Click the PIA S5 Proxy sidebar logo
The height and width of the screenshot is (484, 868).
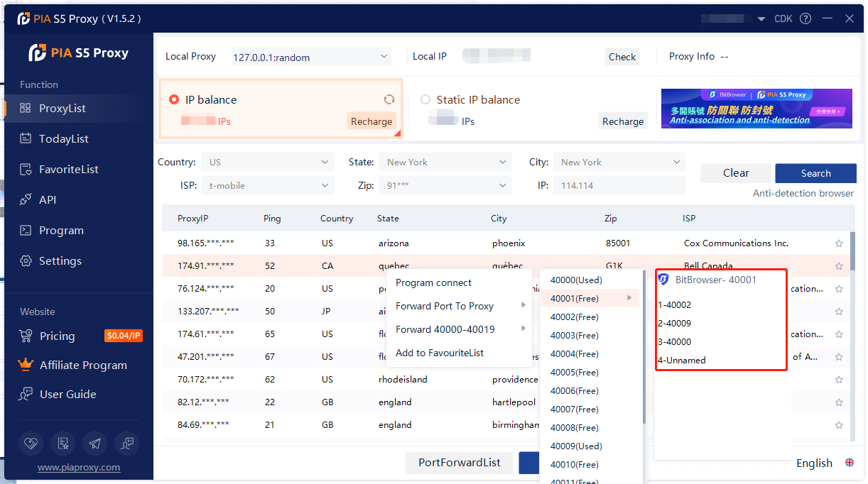[78, 53]
